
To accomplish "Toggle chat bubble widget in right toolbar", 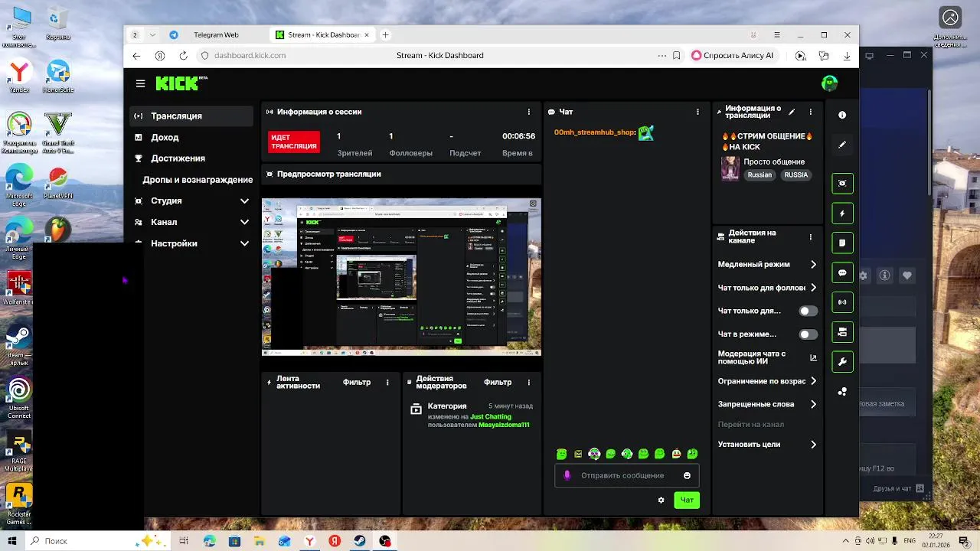I will tap(842, 272).
